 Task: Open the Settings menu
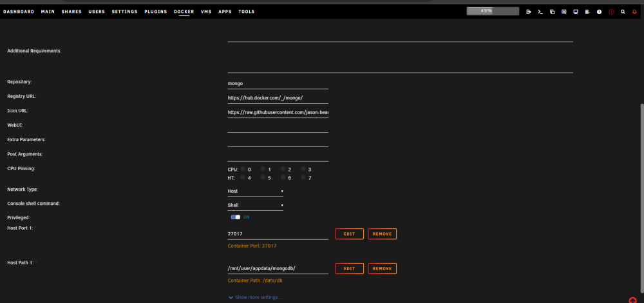tap(125, 12)
